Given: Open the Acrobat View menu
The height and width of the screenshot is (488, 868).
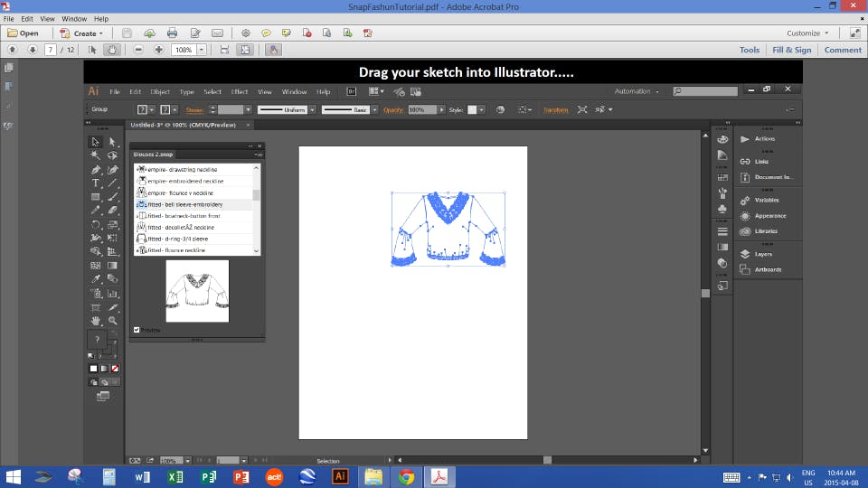Looking at the screenshot, I should [47, 19].
